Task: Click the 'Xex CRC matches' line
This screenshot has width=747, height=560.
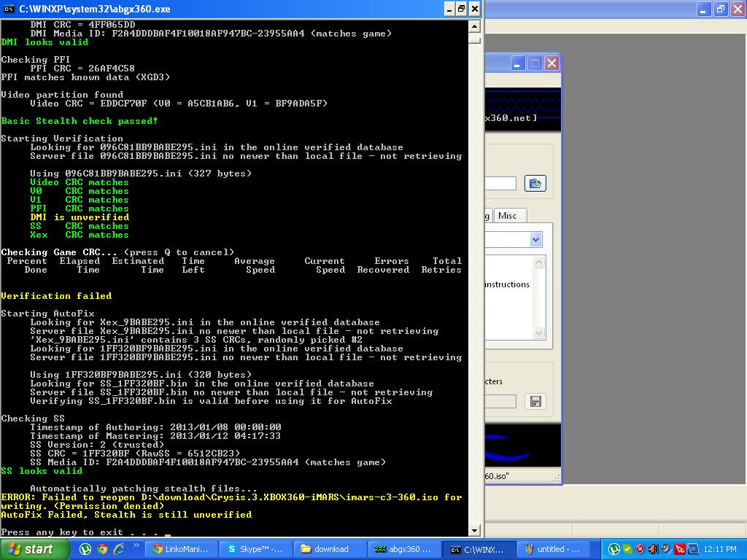Action: 80,234
